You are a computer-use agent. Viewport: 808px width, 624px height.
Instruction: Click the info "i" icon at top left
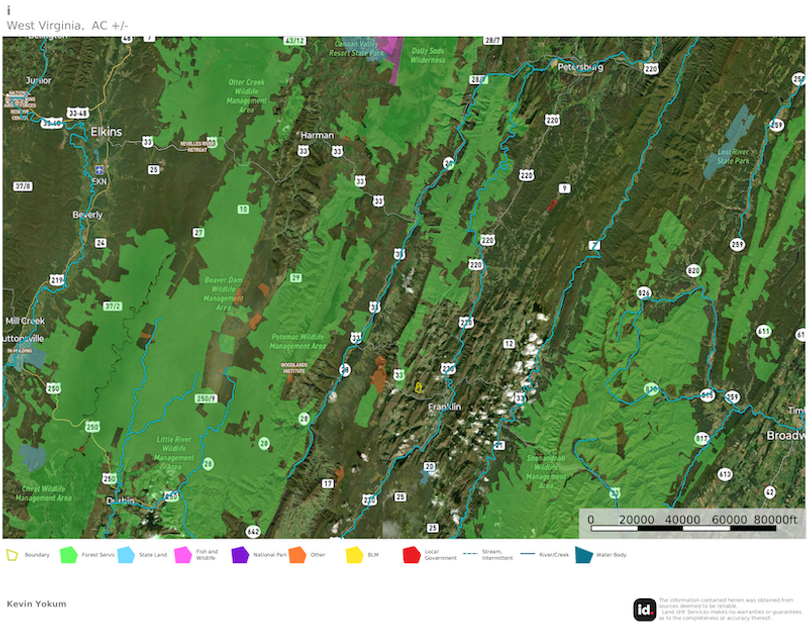[11, 9]
